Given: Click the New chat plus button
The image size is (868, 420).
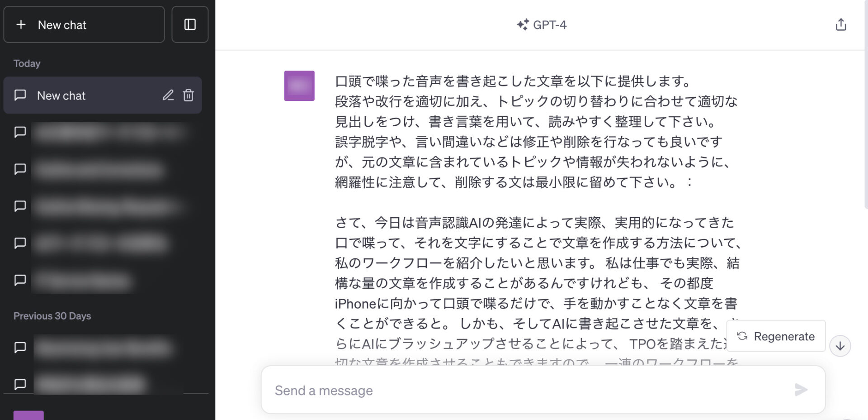Looking at the screenshot, I should (84, 25).
